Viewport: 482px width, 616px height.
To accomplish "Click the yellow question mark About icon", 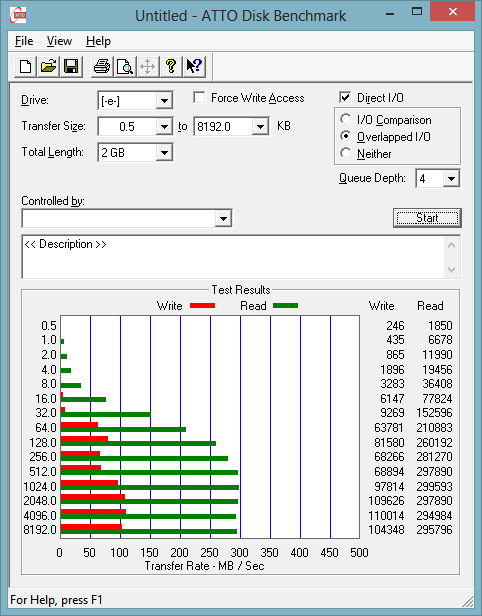I will (171, 66).
